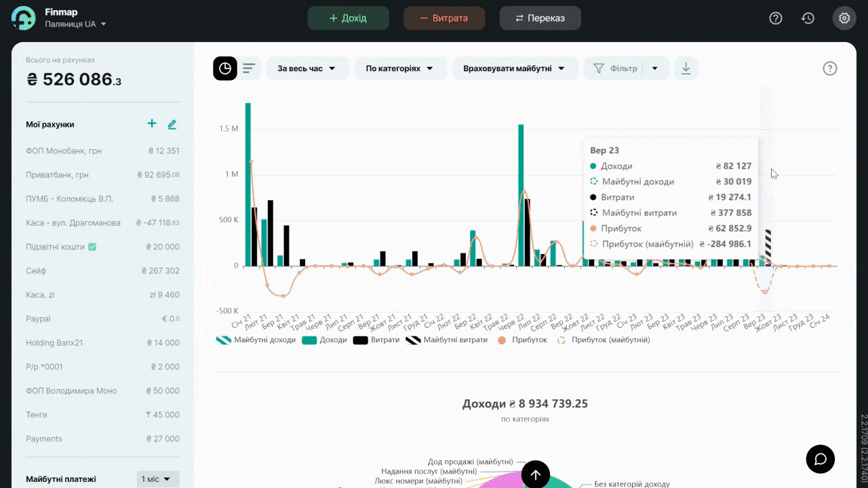Open Враховувати майбутні dropdown
Screen dimensions: 868x488
[x=515, y=68]
